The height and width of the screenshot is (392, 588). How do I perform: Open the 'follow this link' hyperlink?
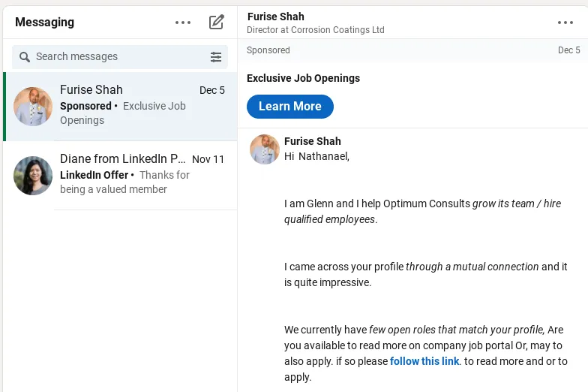424,361
